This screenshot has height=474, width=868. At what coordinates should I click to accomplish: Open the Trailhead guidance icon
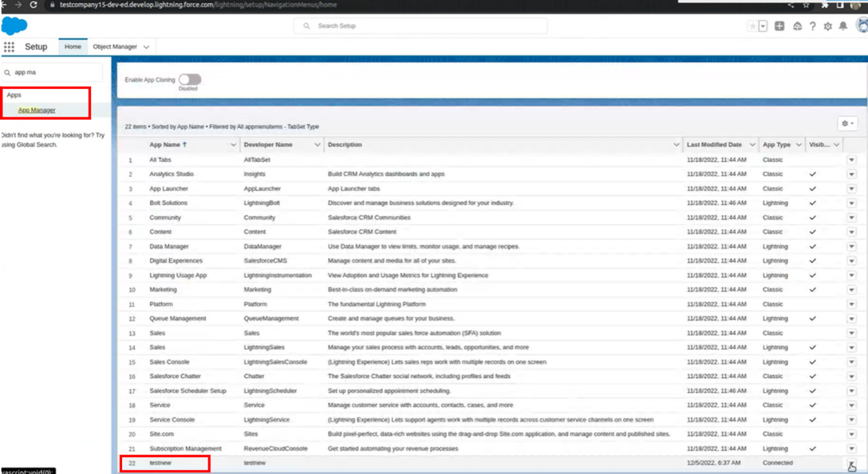click(797, 26)
